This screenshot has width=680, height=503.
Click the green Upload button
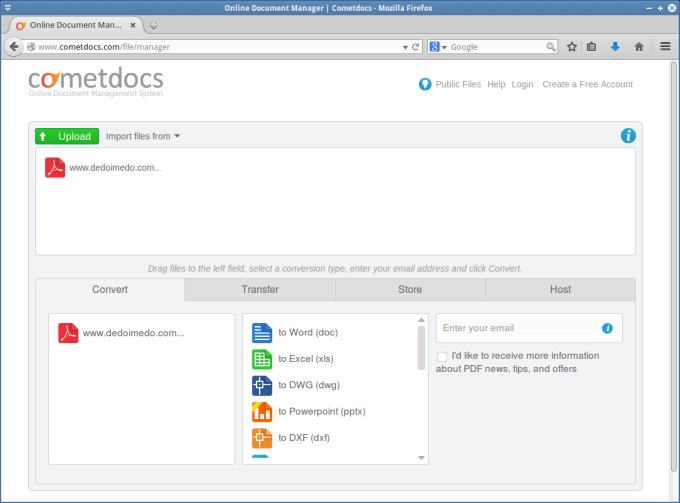pyautogui.click(x=67, y=136)
